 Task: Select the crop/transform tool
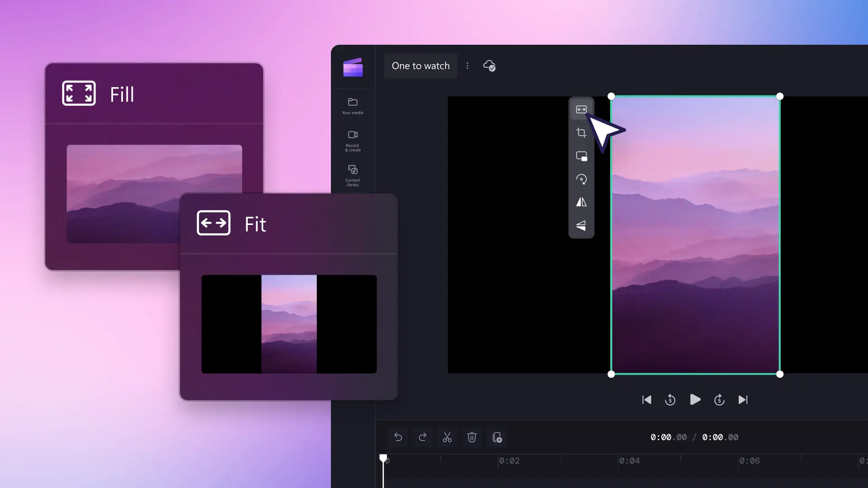581,132
